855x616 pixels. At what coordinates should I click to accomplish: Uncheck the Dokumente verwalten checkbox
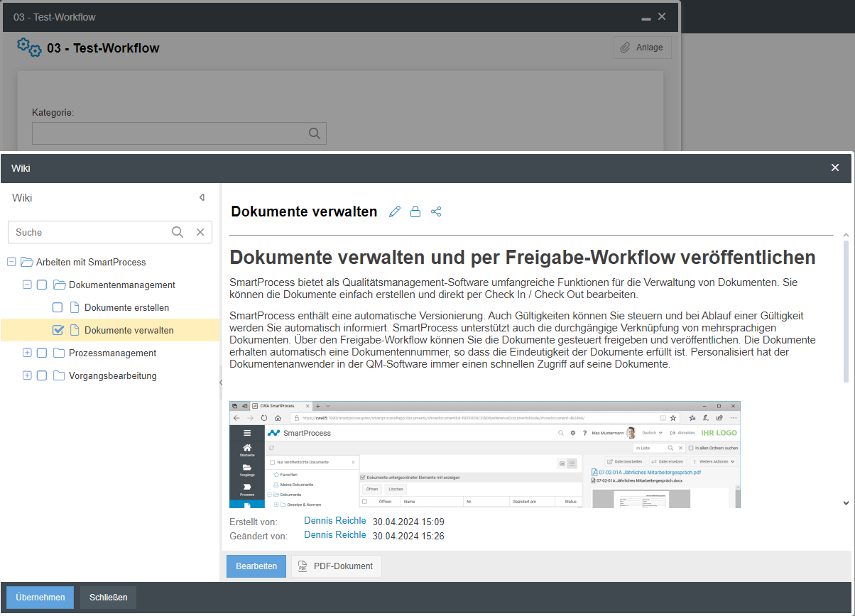pyautogui.click(x=58, y=330)
